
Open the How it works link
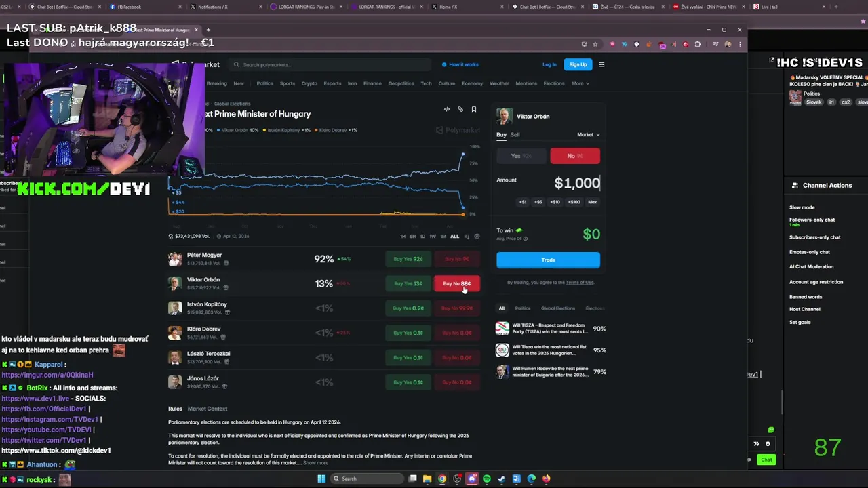pyautogui.click(x=460, y=64)
